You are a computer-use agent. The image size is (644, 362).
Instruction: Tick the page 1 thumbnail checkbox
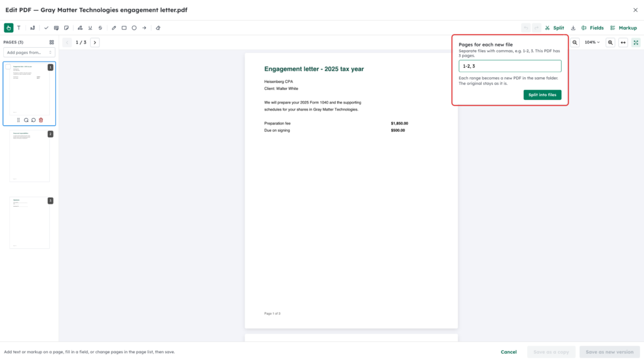(x=8, y=67)
